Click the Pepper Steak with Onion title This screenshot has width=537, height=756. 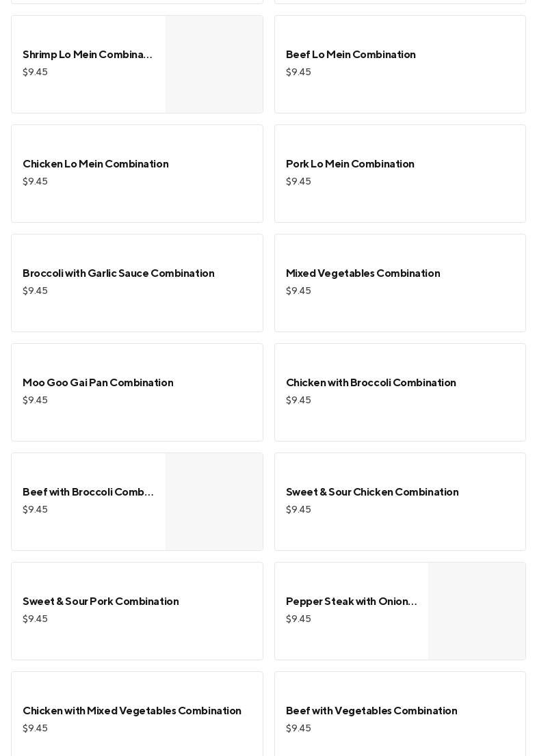click(351, 602)
